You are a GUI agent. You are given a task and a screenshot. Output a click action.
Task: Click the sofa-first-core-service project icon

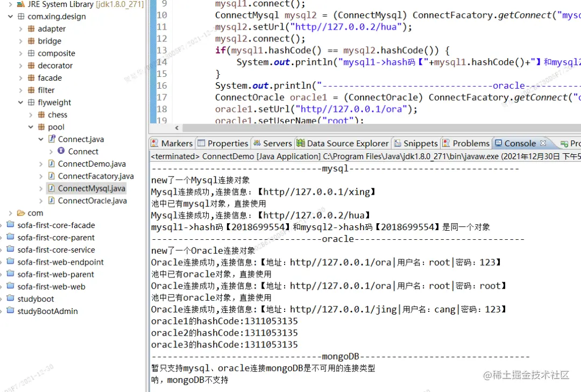click(11, 249)
